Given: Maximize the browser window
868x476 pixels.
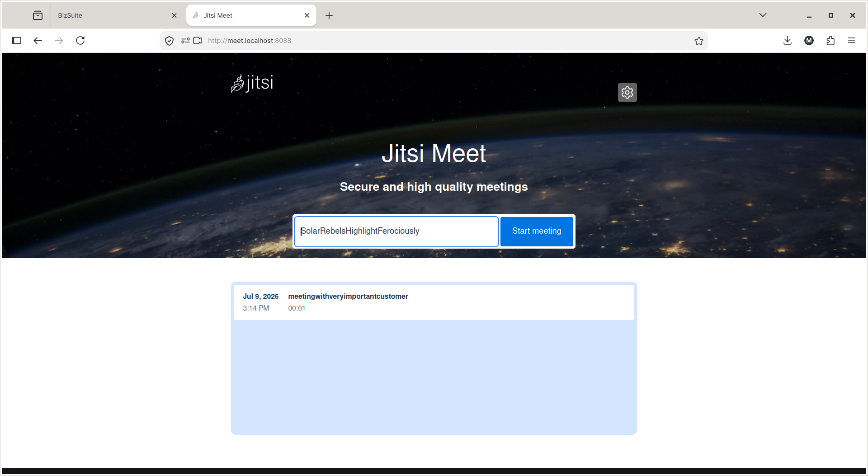Looking at the screenshot, I should tap(830, 15).
